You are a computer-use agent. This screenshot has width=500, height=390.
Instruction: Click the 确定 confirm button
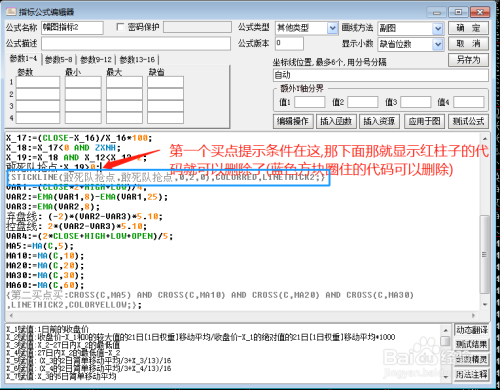pyautogui.click(x=468, y=28)
